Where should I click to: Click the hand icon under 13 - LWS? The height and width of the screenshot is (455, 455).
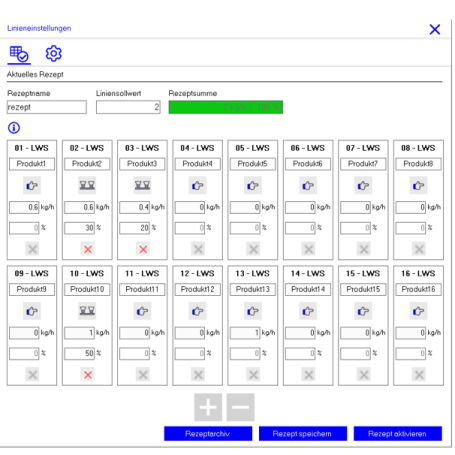[x=253, y=311]
